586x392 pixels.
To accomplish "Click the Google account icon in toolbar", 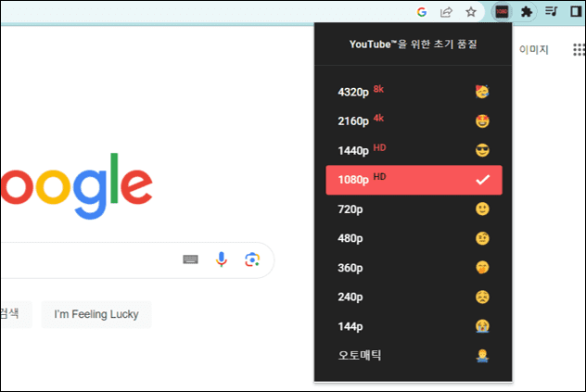I will (x=422, y=12).
